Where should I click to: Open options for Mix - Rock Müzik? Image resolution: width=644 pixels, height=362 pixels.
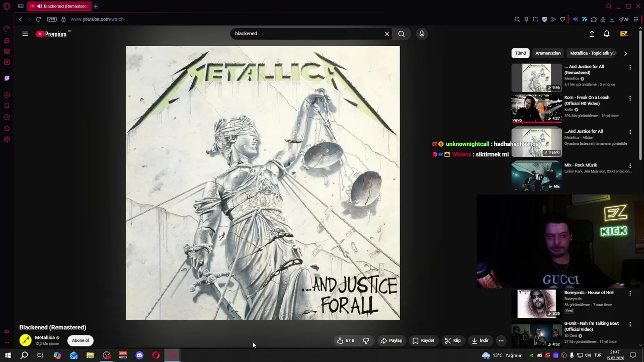click(630, 166)
